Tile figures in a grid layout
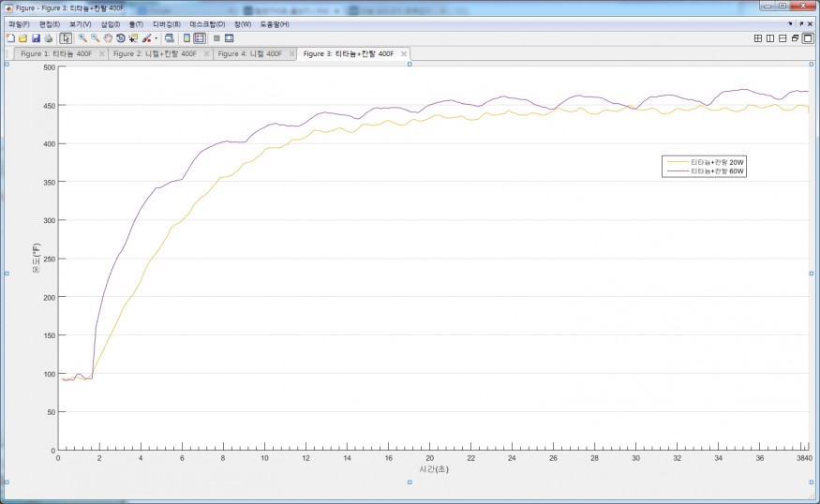The height and width of the screenshot is (504, 820). 758,38
